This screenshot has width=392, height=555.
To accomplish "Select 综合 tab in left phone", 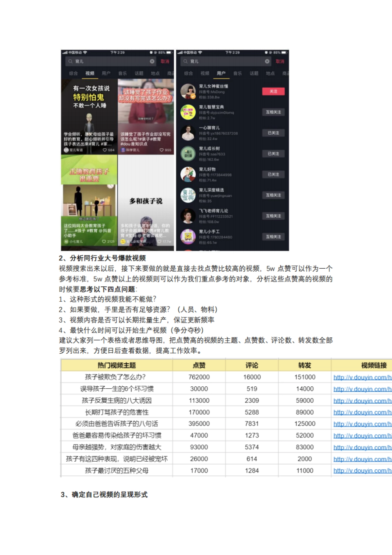I will click(x=73, y=74).
